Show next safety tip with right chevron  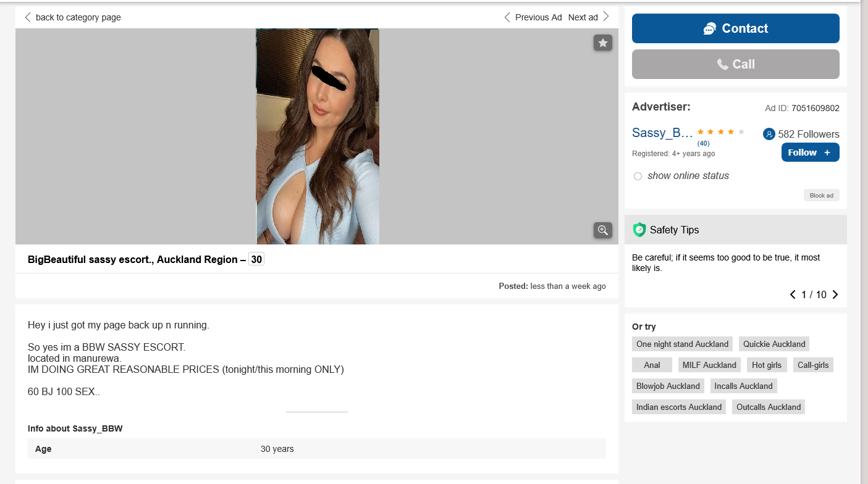tap(835, 294)
